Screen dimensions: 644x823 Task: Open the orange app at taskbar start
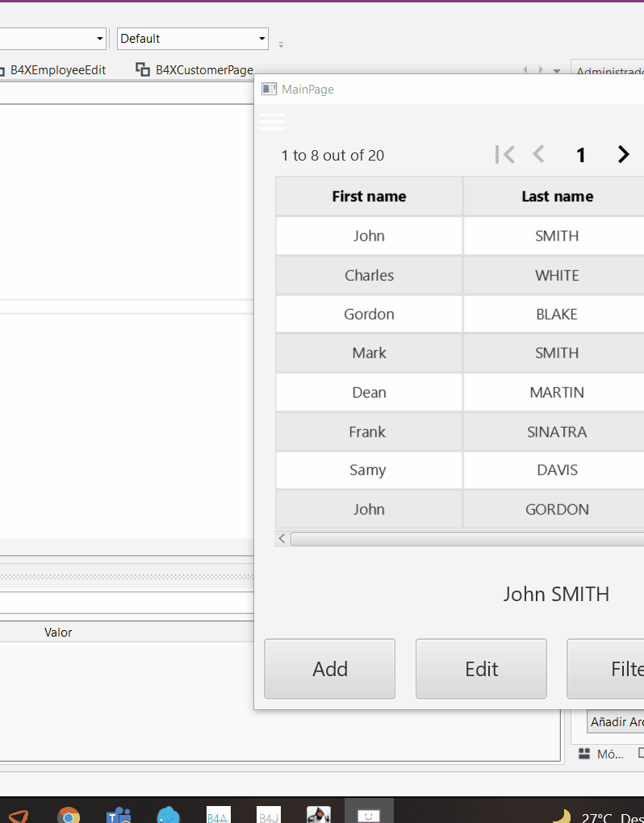tap(18, 817)
